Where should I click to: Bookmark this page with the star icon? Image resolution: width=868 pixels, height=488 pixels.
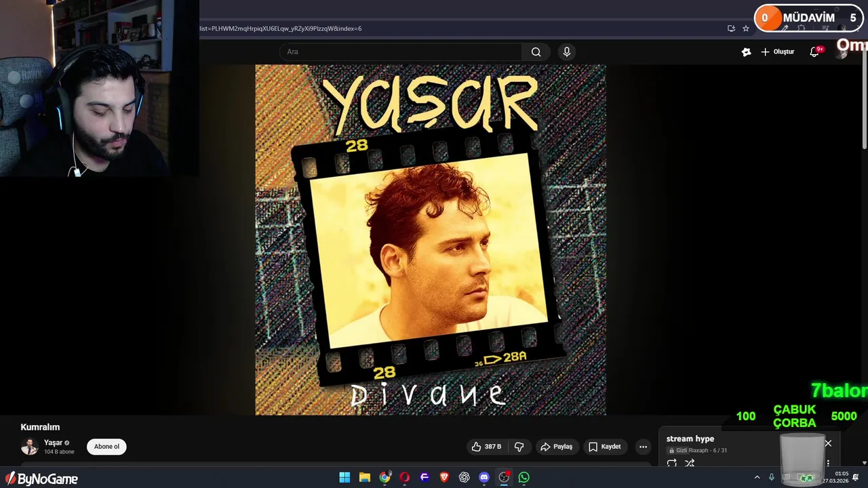click(746, 28)
